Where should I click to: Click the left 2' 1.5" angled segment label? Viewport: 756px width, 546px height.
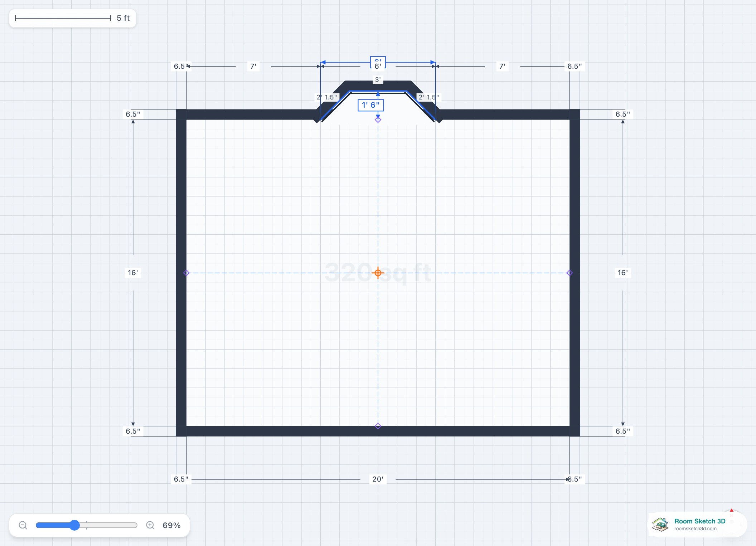pyautogui.click(x=327, y=97)
